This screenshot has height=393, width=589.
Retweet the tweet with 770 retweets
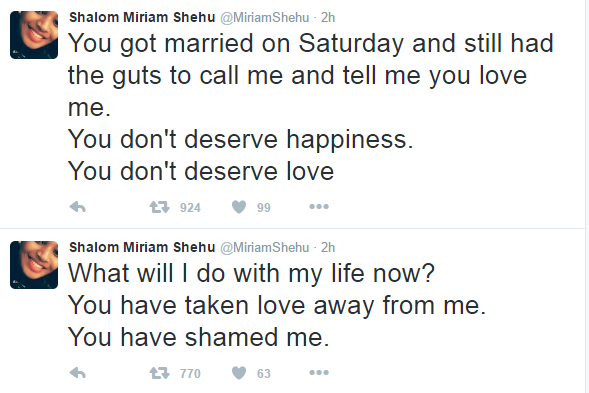(x=160, y=373)
